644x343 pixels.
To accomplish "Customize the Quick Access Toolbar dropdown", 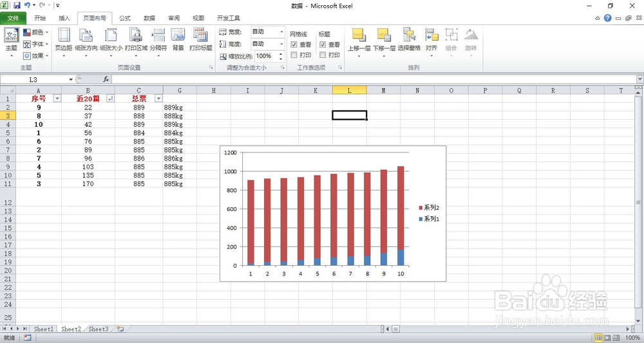I will 57,6.
